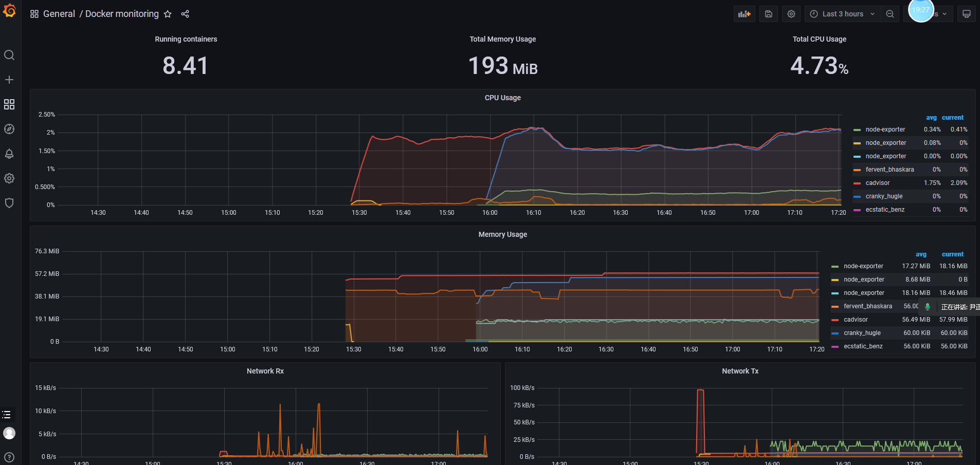Viewport: 980px width, 465px height.
Task: Click the dashboard grid icon beside General
Action: pyautogui.click(x=34, y=14)
